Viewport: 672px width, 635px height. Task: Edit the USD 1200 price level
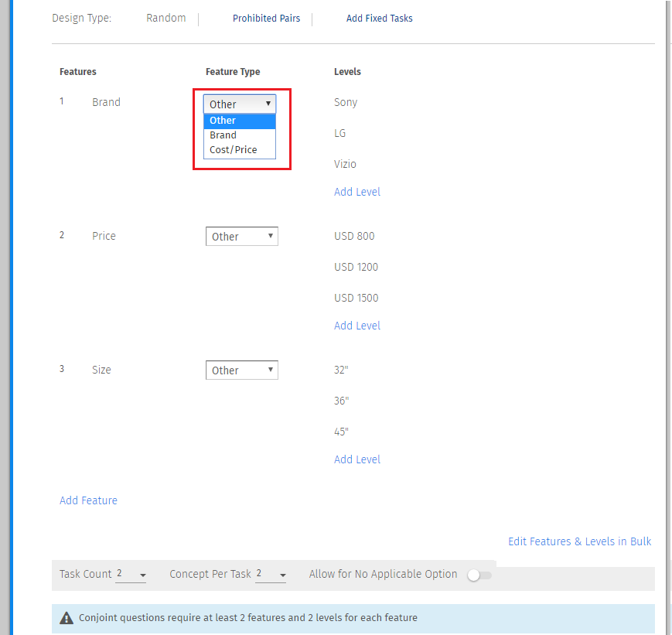tap(356, 267)
